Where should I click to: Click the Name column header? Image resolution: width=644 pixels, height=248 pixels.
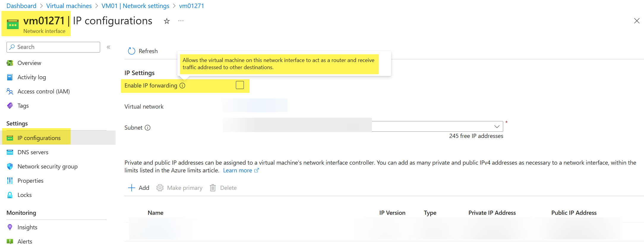(156, 213)
